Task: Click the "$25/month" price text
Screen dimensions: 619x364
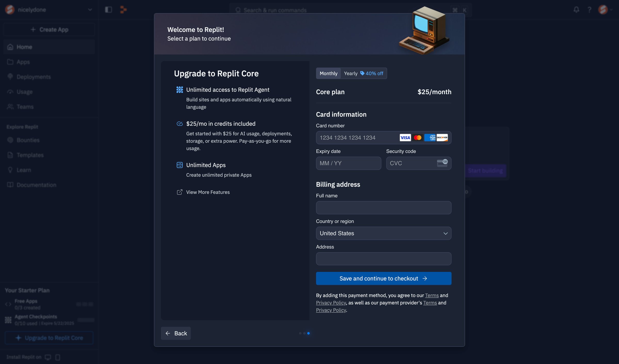Action: (x=434, y=92)
